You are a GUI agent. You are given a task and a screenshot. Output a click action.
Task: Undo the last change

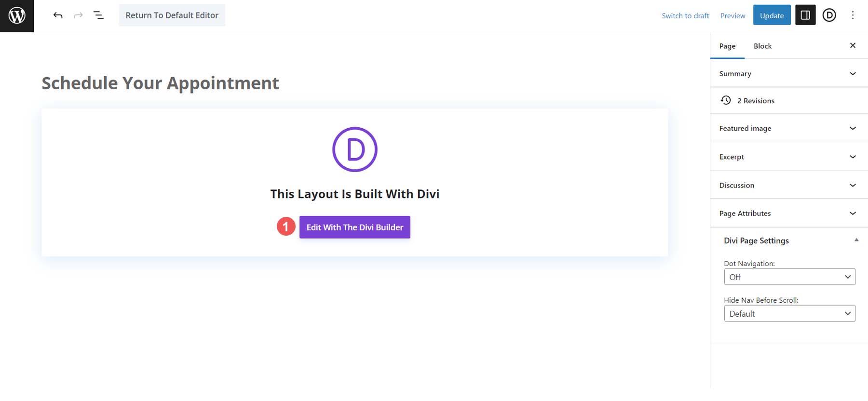tap(58, 15)
